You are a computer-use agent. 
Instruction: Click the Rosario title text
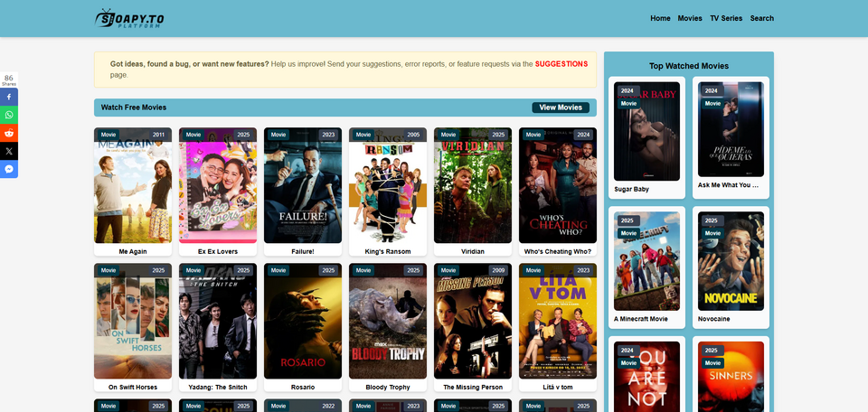[x=303, y=387]
